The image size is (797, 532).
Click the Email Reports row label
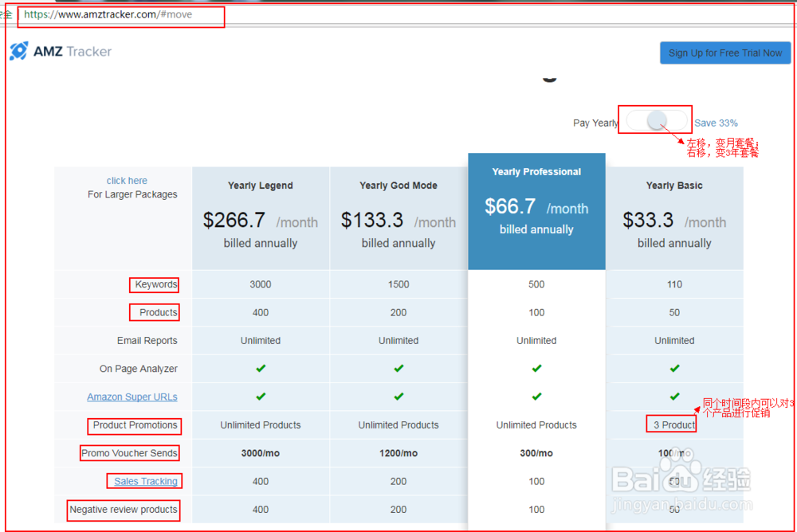coord(147,340)
